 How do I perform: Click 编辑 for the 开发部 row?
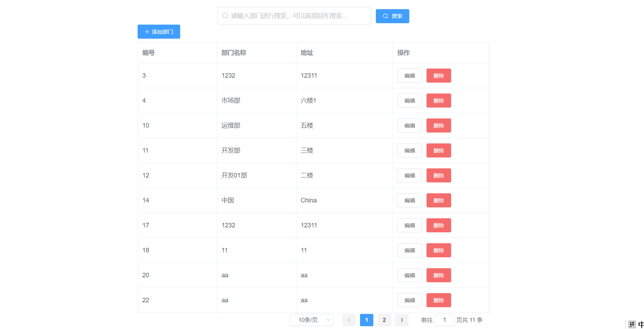409,150
